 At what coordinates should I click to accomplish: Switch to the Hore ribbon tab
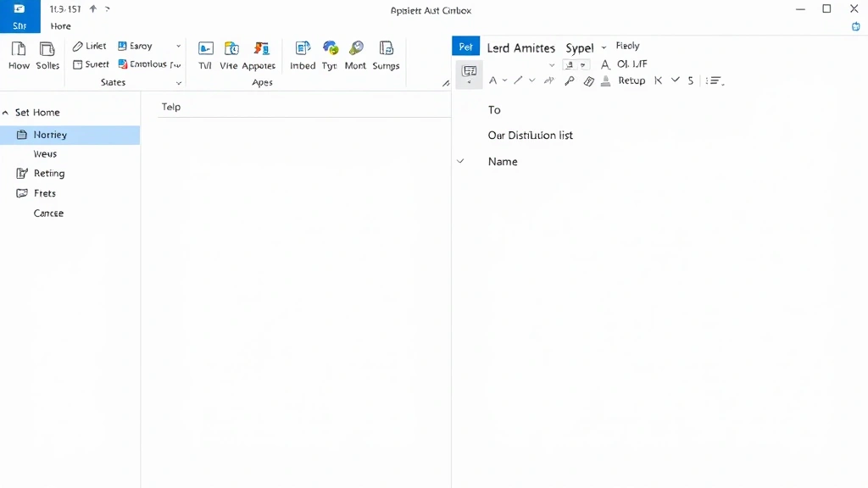(61, 26)
